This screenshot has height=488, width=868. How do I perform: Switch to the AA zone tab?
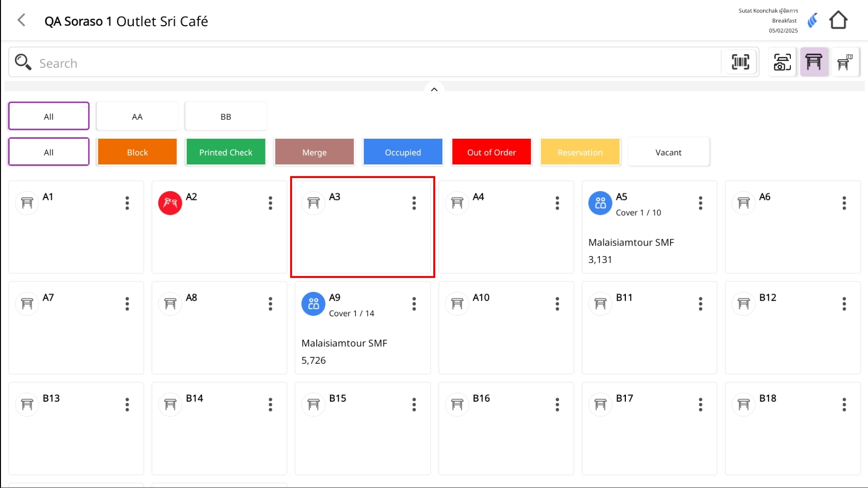(x=137, y=116)
